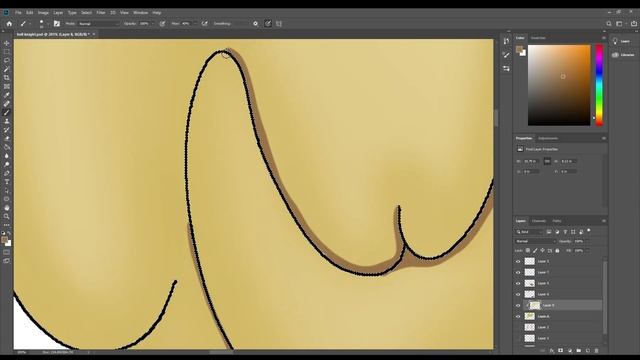Switch to the Paths tab
Screen dimensions: 640x360
pyautogui.click(x=557, y=221)
